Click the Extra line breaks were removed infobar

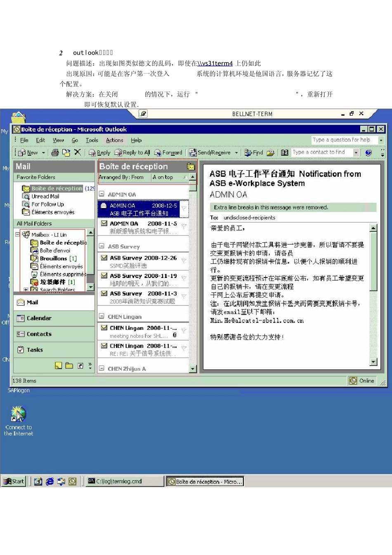tap(293, 207)
